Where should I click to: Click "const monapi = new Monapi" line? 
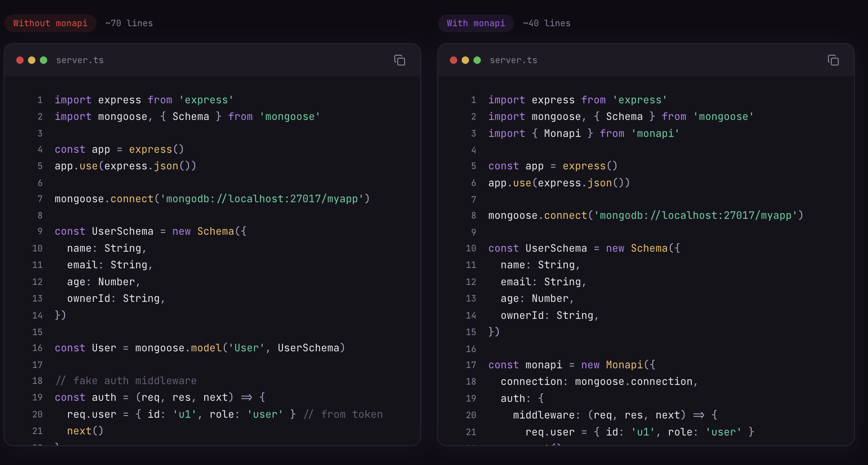[x=572, y=365]
